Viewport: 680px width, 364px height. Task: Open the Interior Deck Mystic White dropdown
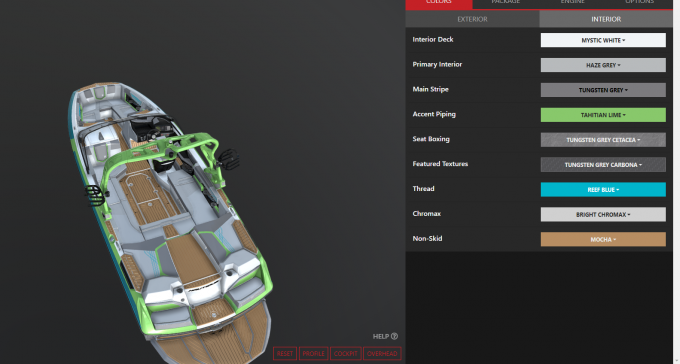[x=603, y=40]
